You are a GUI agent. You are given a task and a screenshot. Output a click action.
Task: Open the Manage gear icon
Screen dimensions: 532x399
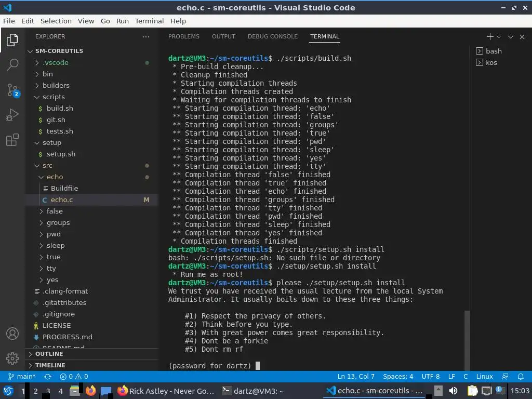(12, 358)
